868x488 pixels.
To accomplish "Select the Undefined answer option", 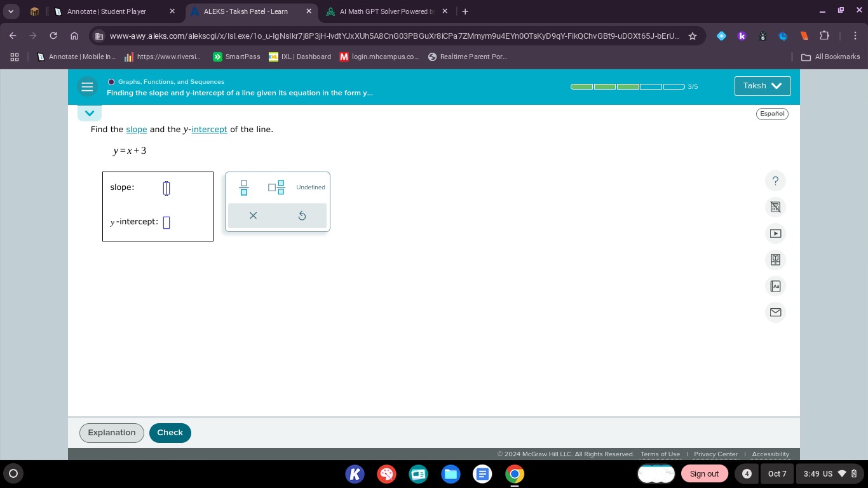I will [311, 187].
